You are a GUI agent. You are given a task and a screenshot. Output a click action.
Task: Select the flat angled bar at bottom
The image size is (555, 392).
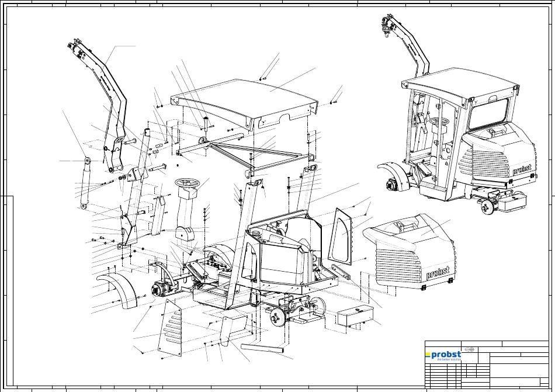(x=262, y=349)
